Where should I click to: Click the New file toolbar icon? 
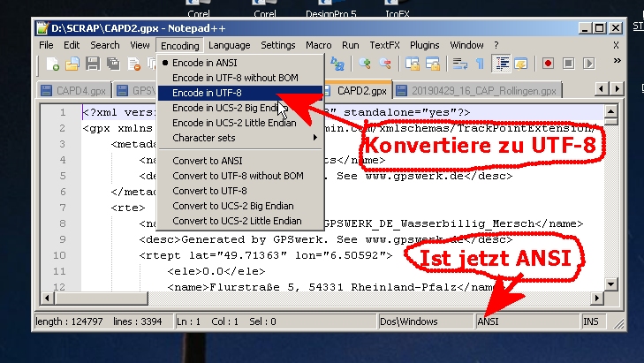coord(53,64)
